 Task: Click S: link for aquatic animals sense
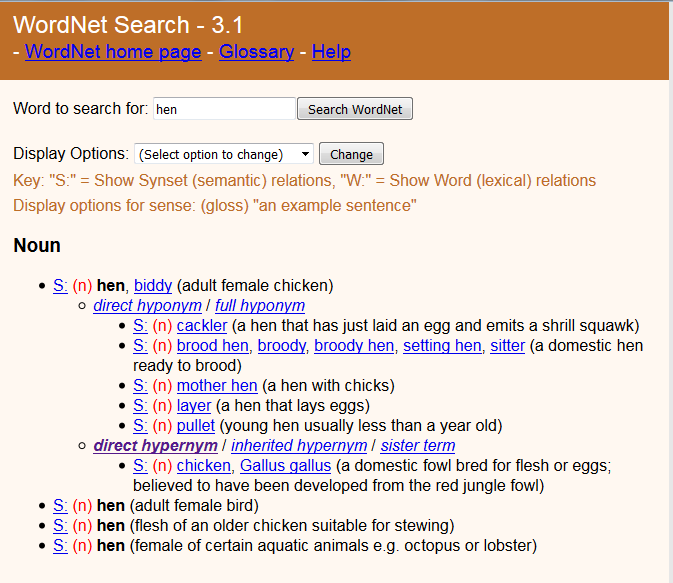coord(60,545)
